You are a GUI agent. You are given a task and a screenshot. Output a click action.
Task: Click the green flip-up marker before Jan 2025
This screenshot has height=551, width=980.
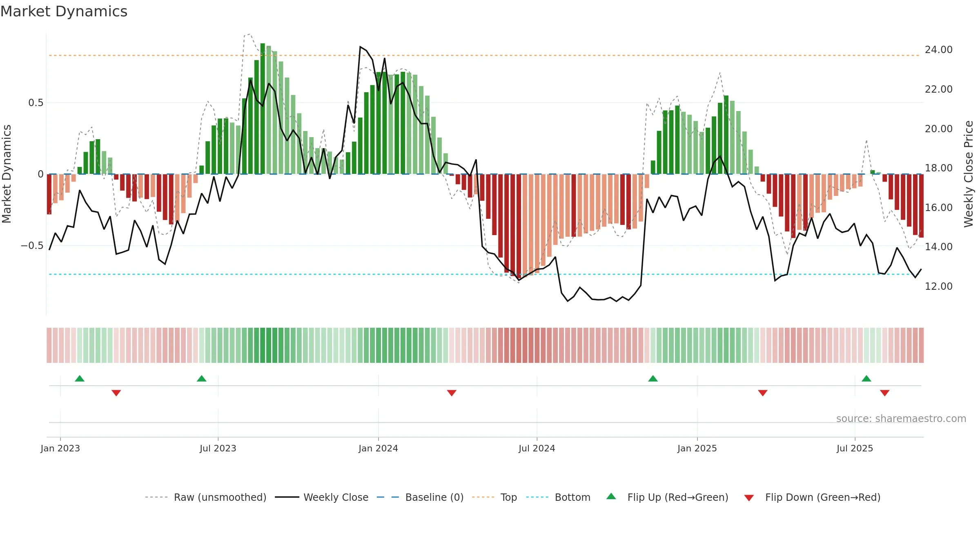pos(653,378)
